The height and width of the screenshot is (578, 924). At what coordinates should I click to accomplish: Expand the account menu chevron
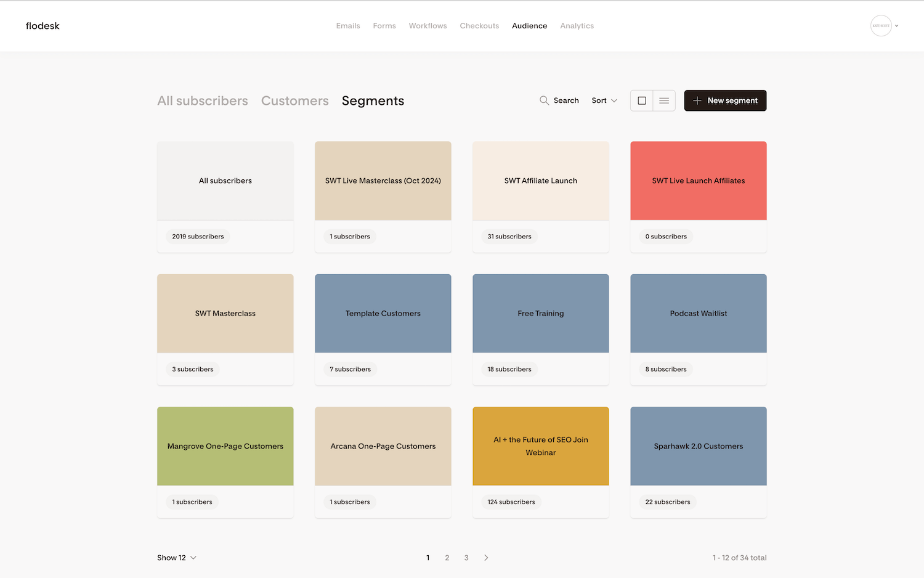click(896, 26)
